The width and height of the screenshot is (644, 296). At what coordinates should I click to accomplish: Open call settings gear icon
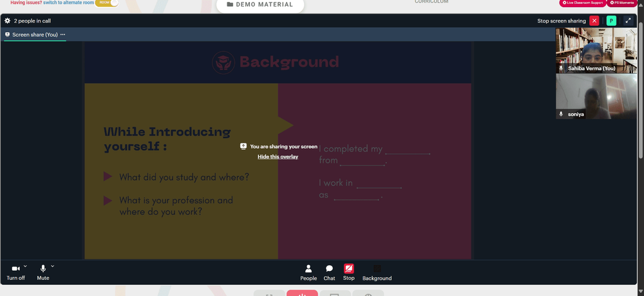7,21
